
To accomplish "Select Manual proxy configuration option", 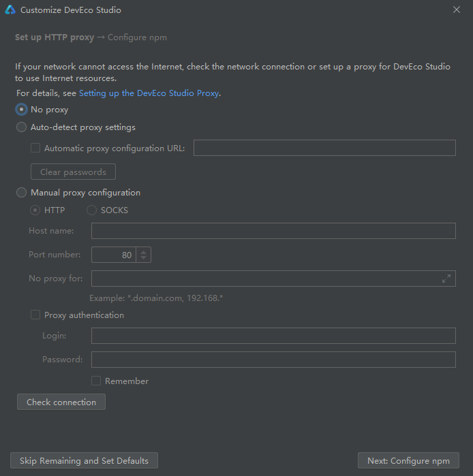I will point(21,193).
